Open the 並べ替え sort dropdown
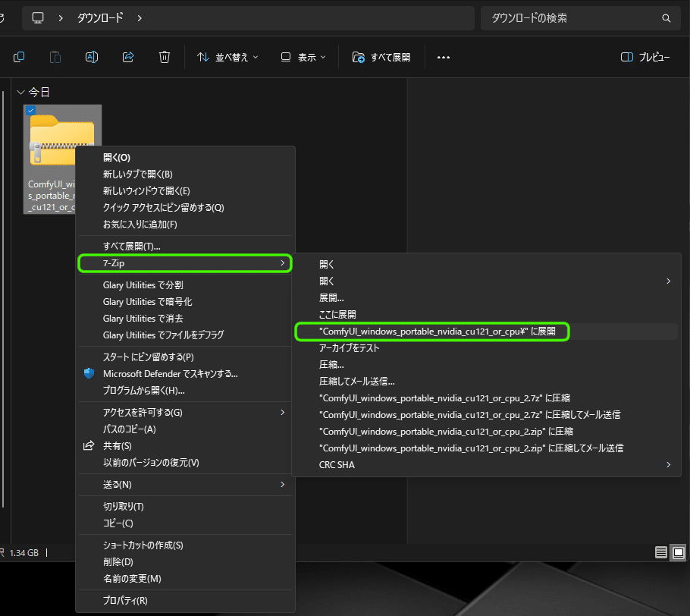 pyautogui.click(x=227, y=57)
